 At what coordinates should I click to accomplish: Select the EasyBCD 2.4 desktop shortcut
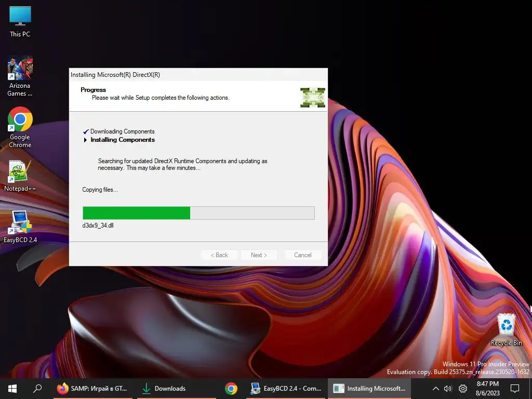click(20, 227)
